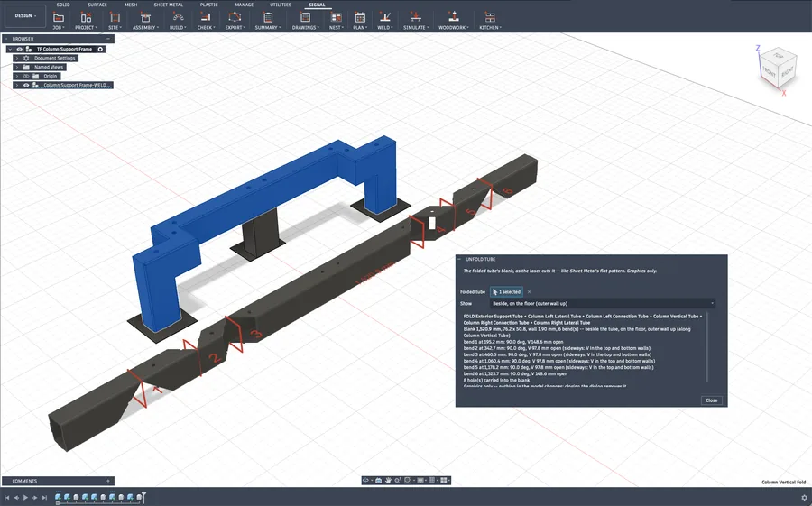Jump to timeline end

tap(44, 498)
